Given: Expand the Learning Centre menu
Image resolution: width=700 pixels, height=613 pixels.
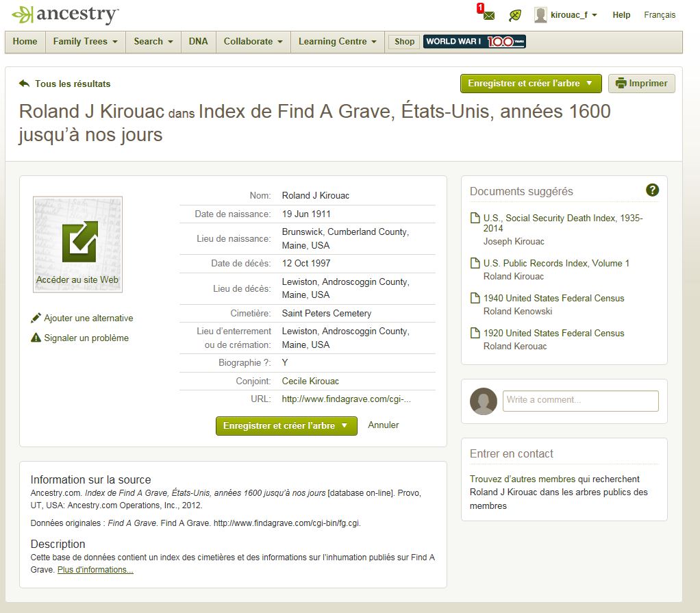Looking at the screenshot, I should [x=338, y=42].
